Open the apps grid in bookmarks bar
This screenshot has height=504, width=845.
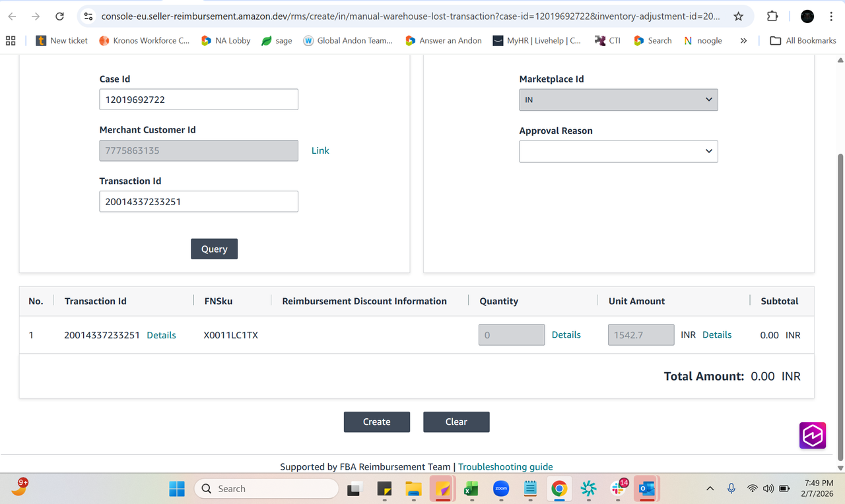pos(11,40)
